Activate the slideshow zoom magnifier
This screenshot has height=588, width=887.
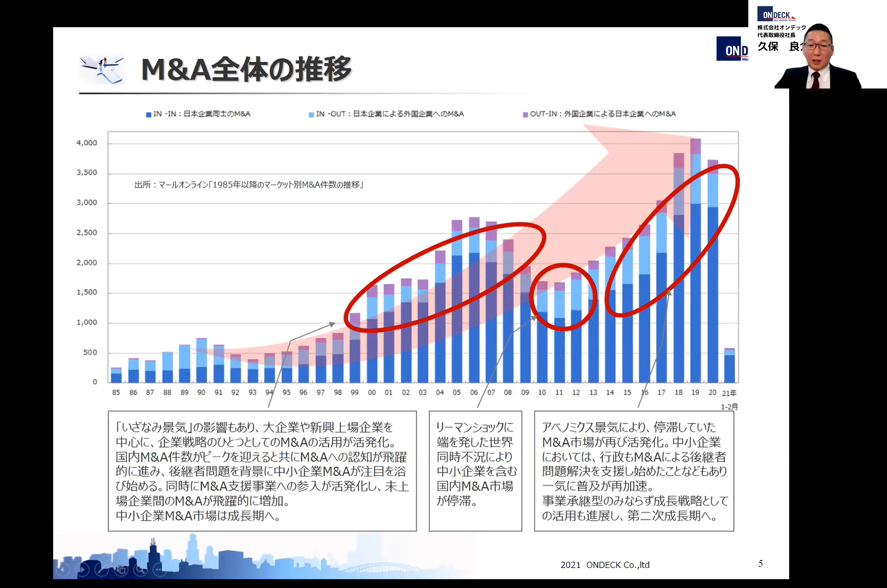click(140, 569)
